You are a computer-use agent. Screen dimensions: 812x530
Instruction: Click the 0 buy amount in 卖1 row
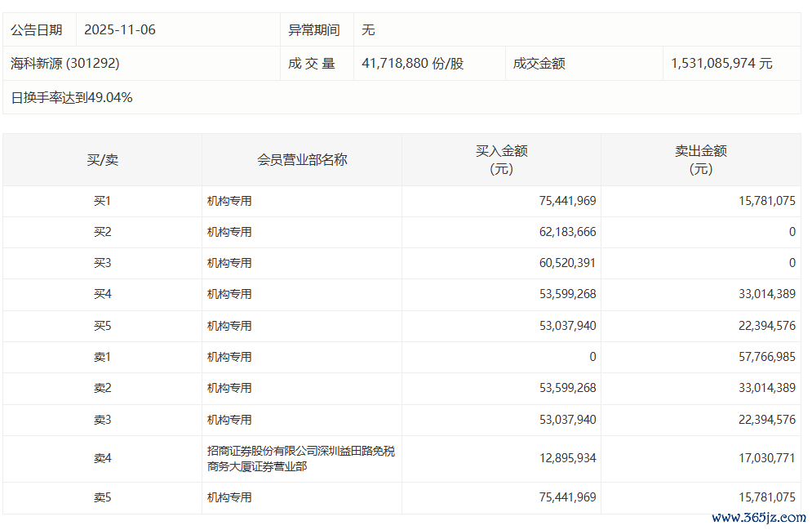click(x=592, y=357)
